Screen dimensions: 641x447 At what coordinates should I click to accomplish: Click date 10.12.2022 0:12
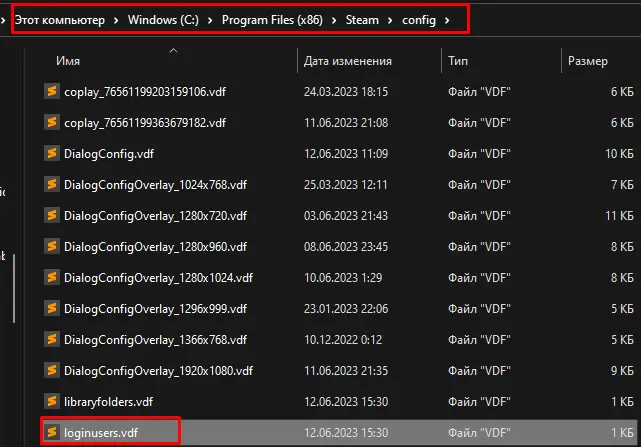tap(343, 340)
